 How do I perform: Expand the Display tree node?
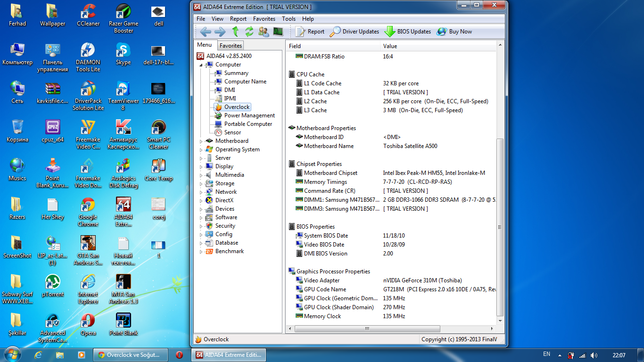[201, 166]
